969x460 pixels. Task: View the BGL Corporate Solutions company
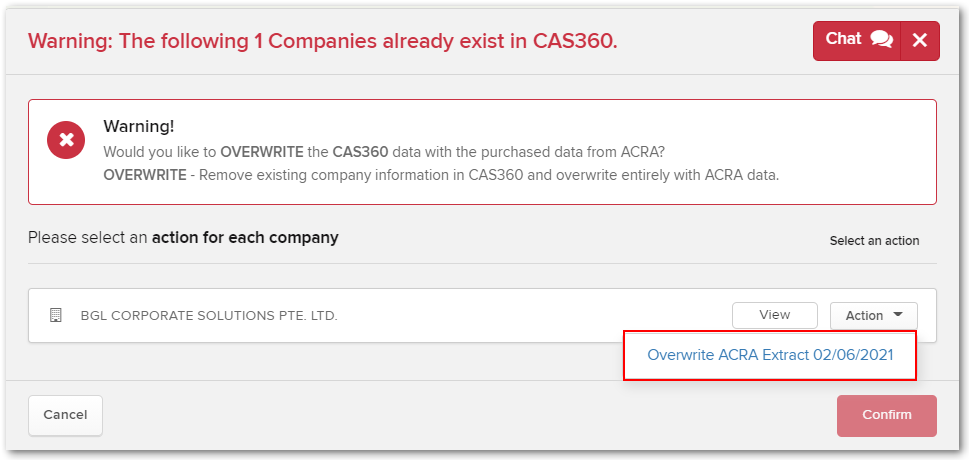coord(775,315)
